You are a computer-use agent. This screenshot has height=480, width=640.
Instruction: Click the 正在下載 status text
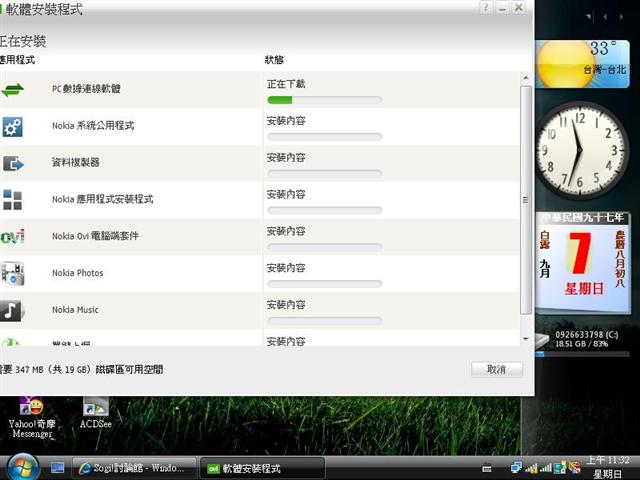pos(286,84)
